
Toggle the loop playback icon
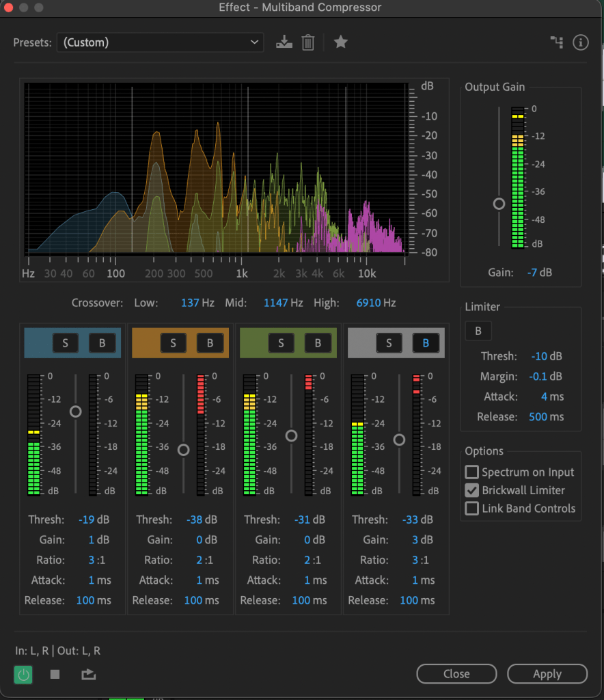coord(88,675)
